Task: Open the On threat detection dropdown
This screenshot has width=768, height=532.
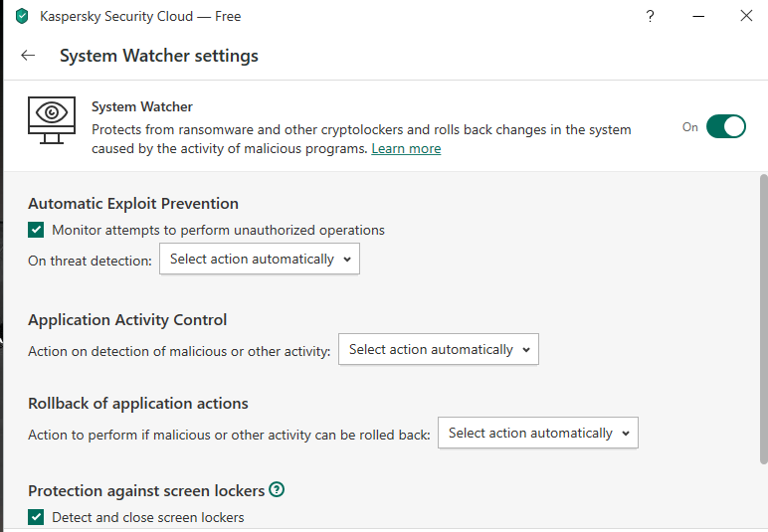Action: coord(259,259)
